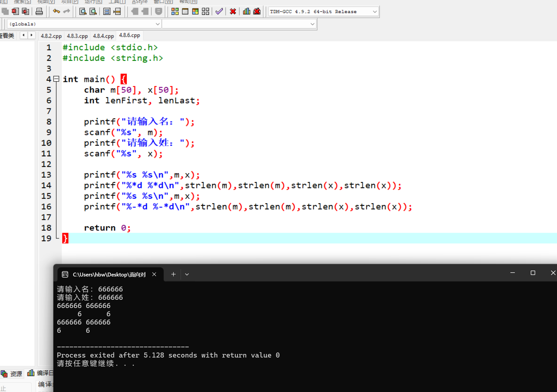The image size is (557, 392).
Task: Click line number 13 in the gutter
Action: pos(46,175)
